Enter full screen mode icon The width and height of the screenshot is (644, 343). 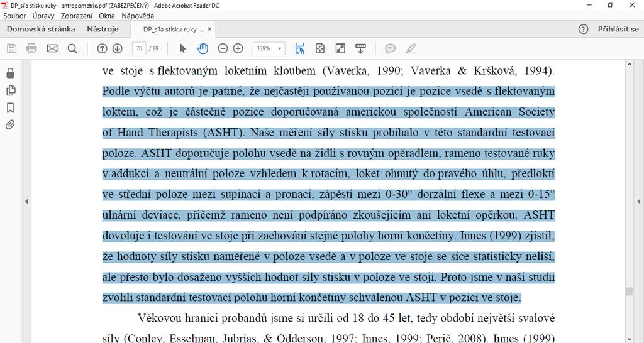[340, 48]
